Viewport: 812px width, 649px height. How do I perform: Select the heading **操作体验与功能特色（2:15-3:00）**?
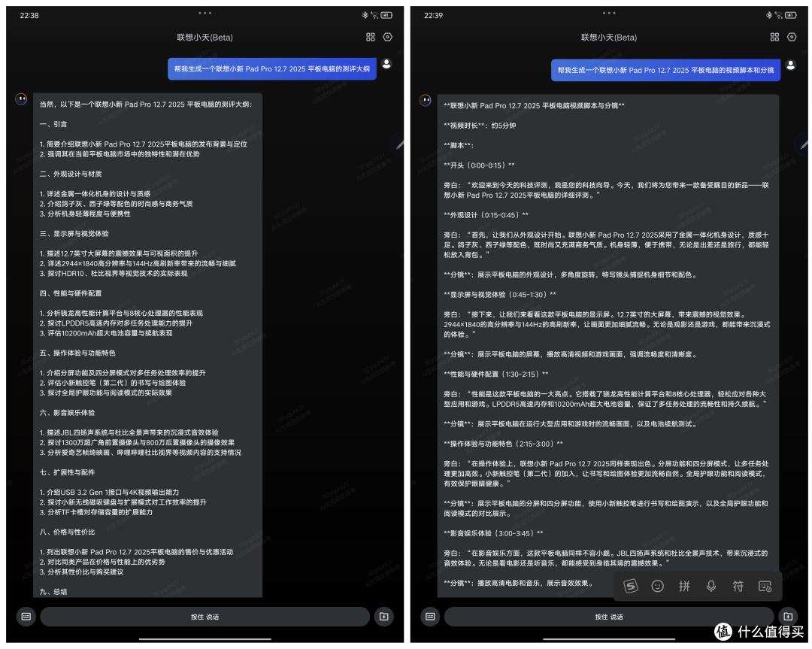point(503,444)
